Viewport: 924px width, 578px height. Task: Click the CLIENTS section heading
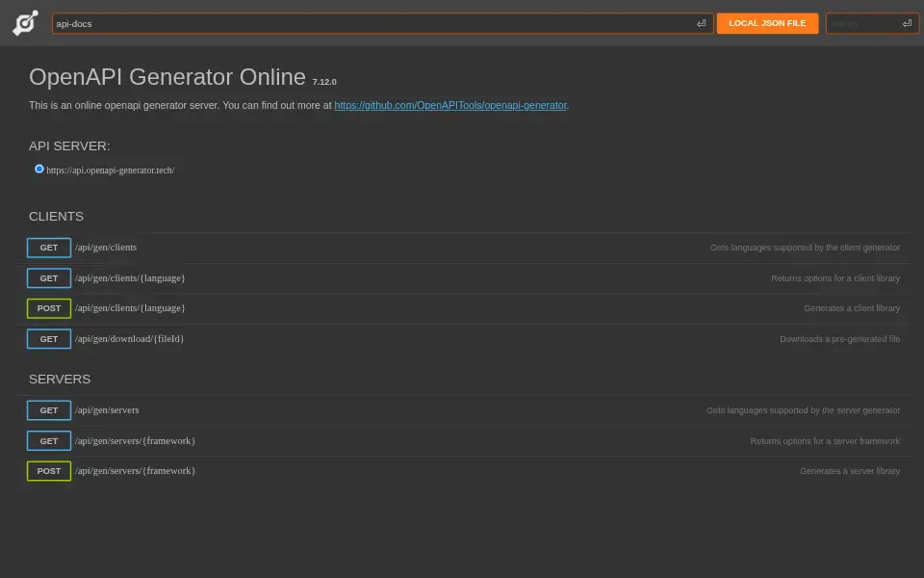[56, 217]
